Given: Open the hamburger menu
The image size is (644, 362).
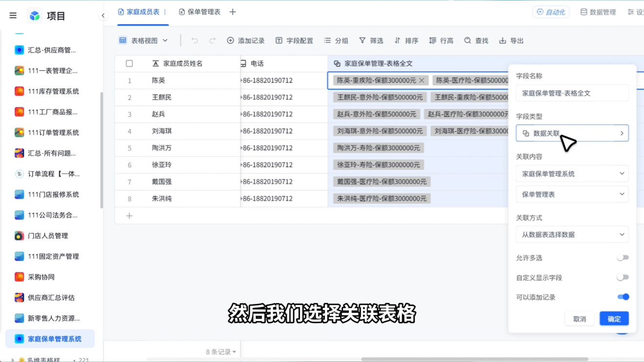Looking at the screenshot, I should click(13, 16).
